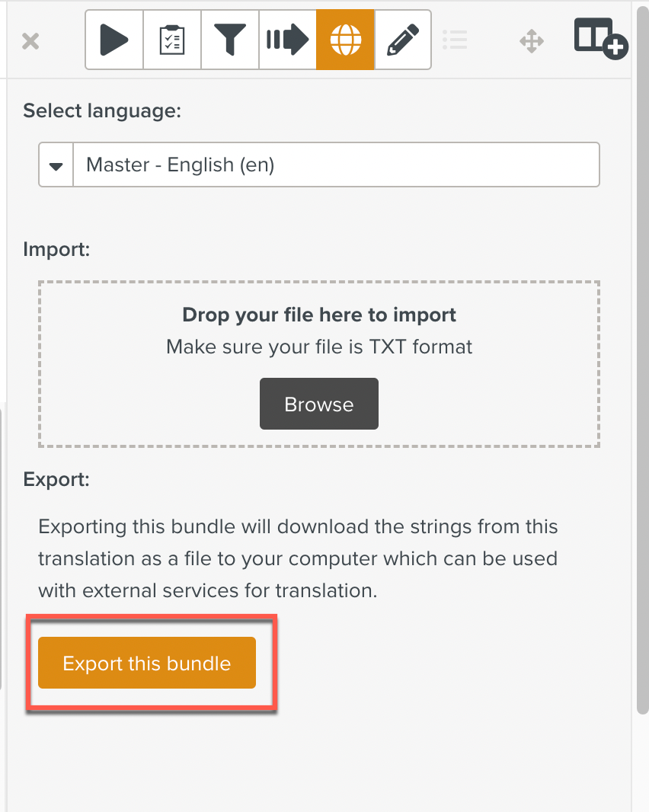The width and height of the screenshot is (649, 812).
Task: Open the clipboard checklist settings icon
Action: tap(171, 39)
